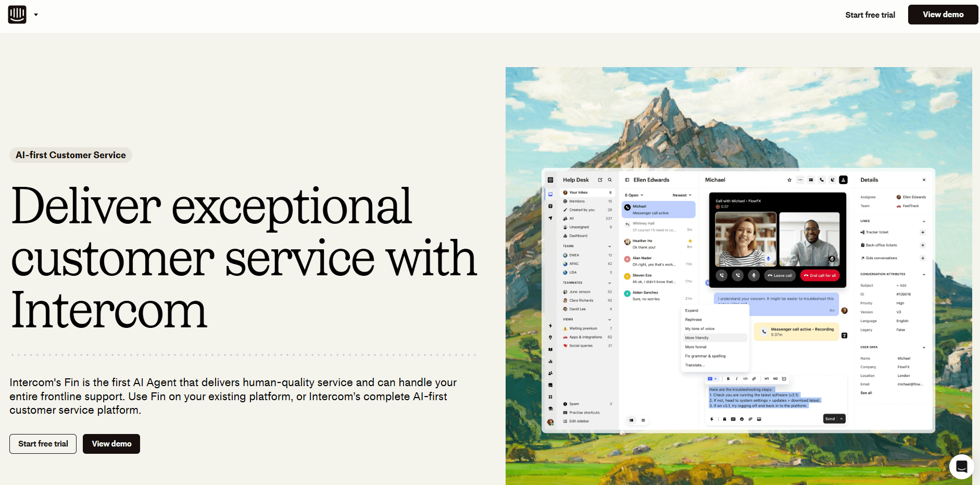The image size is (980, 485).
Task: Collapse the Teammates section chevron
Action: (x=610, y=283)
